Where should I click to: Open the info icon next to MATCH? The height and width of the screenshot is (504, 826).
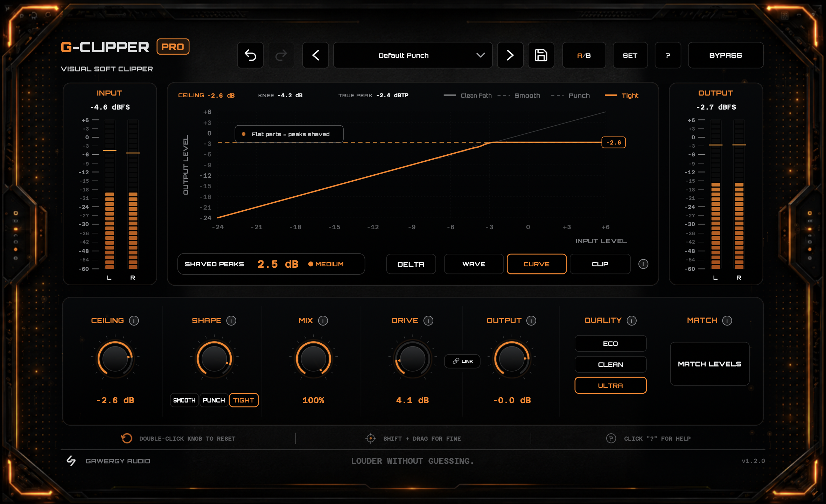[x=727, y=321]
